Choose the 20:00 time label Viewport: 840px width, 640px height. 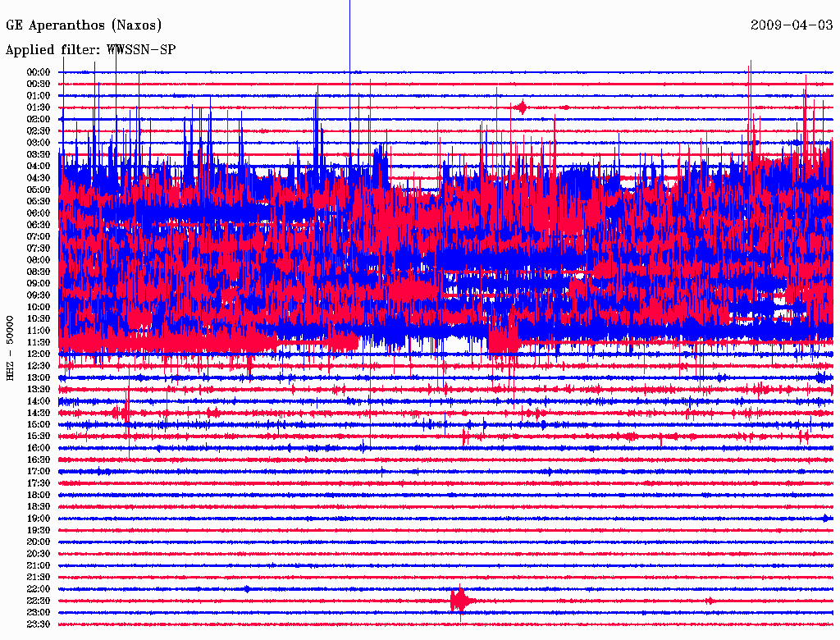(39, 542)
